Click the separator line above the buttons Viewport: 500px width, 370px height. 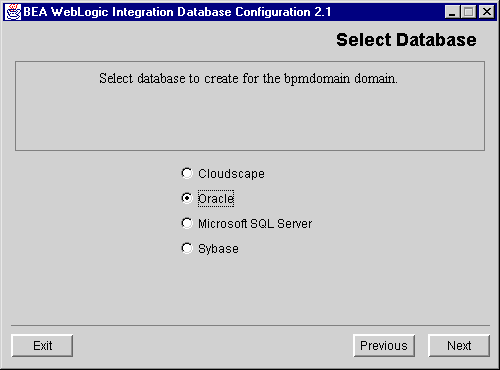click(250, 325)
